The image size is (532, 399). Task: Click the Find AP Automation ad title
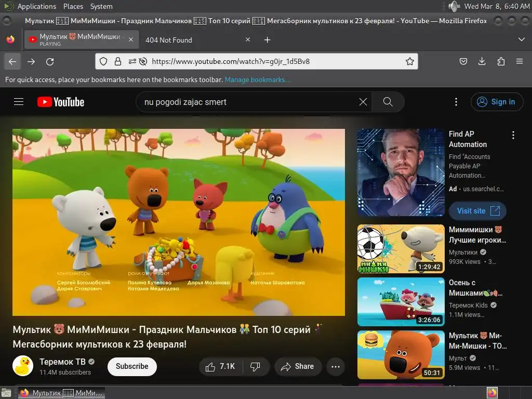click(x=468, y=139)
